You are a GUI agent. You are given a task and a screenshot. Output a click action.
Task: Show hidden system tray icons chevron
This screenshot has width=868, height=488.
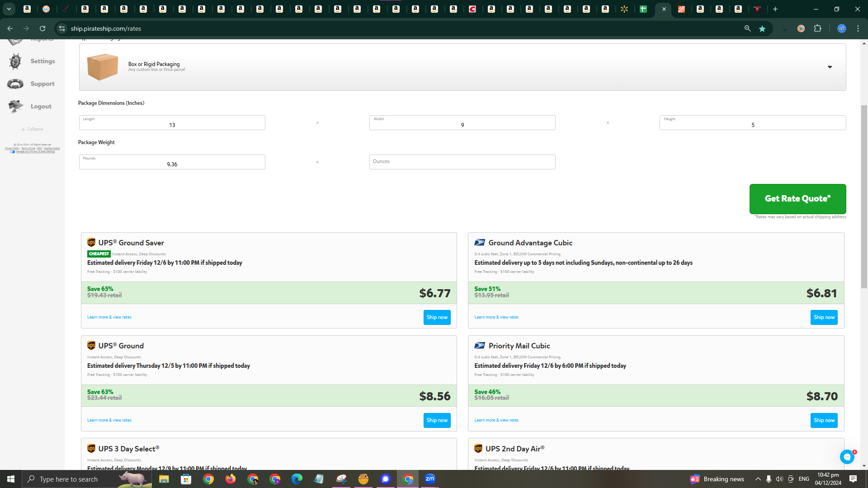point(758,479)
